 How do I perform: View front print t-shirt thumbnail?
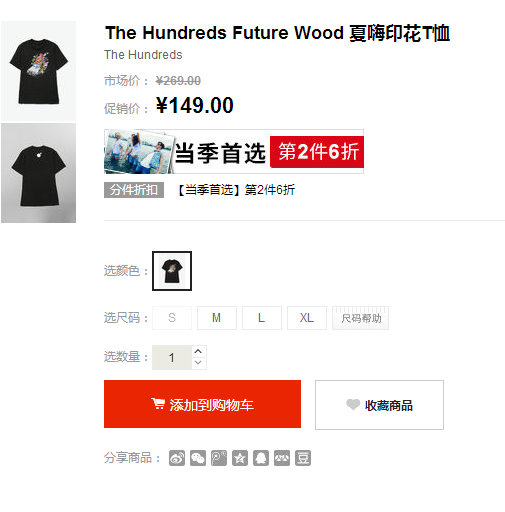[x=38, y=71]
